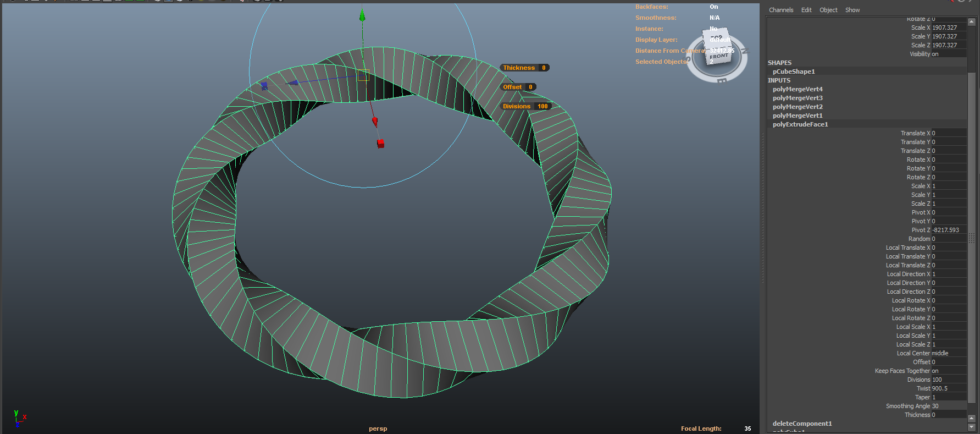Viewport: 980px width, 434px height.
Task: Click the Random value field
Action: pyautogui.click(x=949, y=239)
